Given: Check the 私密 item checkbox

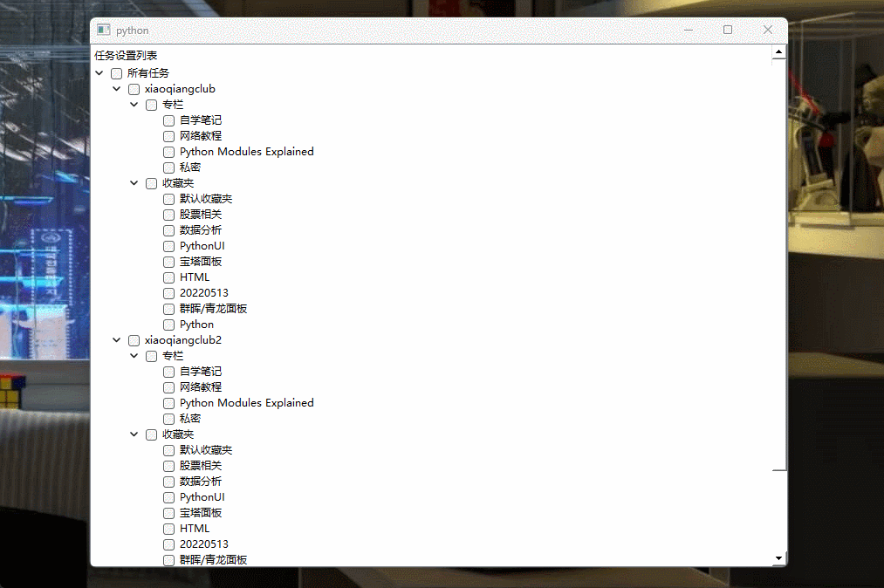Looking at the screenshot, I should (x=168, y=167).
